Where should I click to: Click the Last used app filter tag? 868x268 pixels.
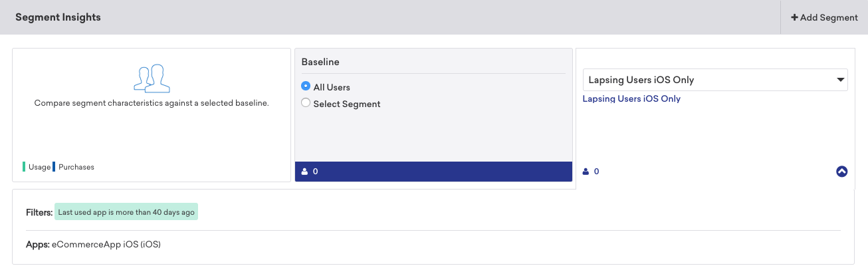pos(126,212)
